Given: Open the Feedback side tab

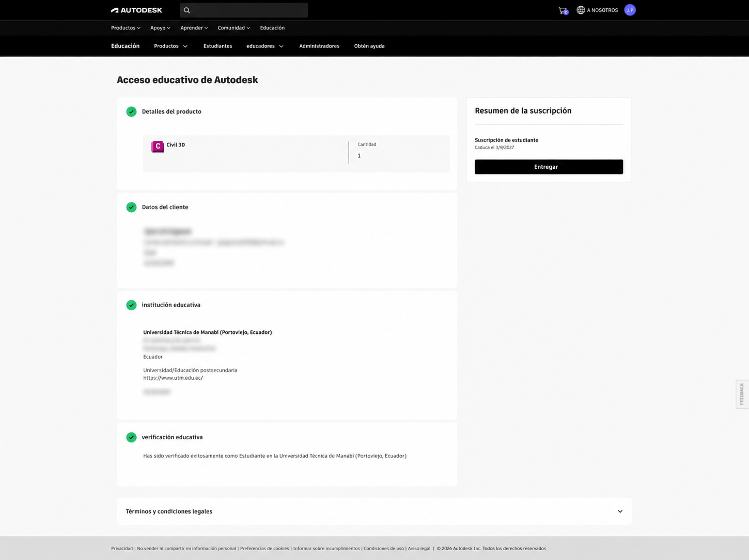Looking at the screenshot, I should click(x=742, y=394).
